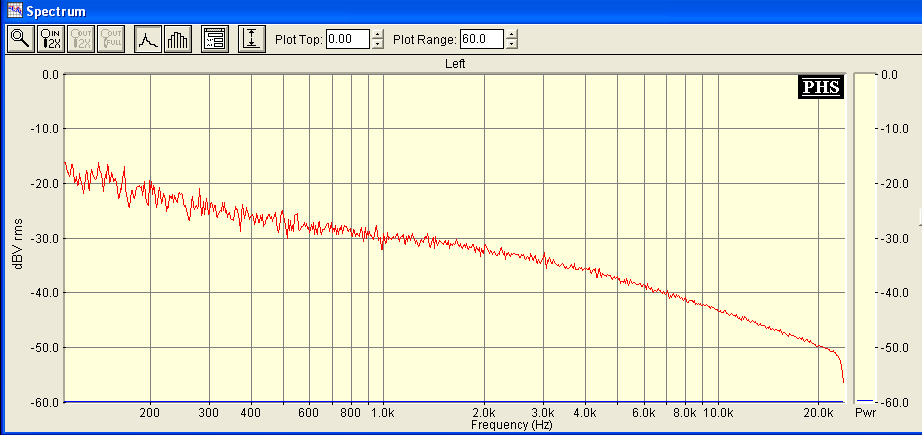Click the left axis -10.0 label
This screenshot has width=922, height=435.
45,129
